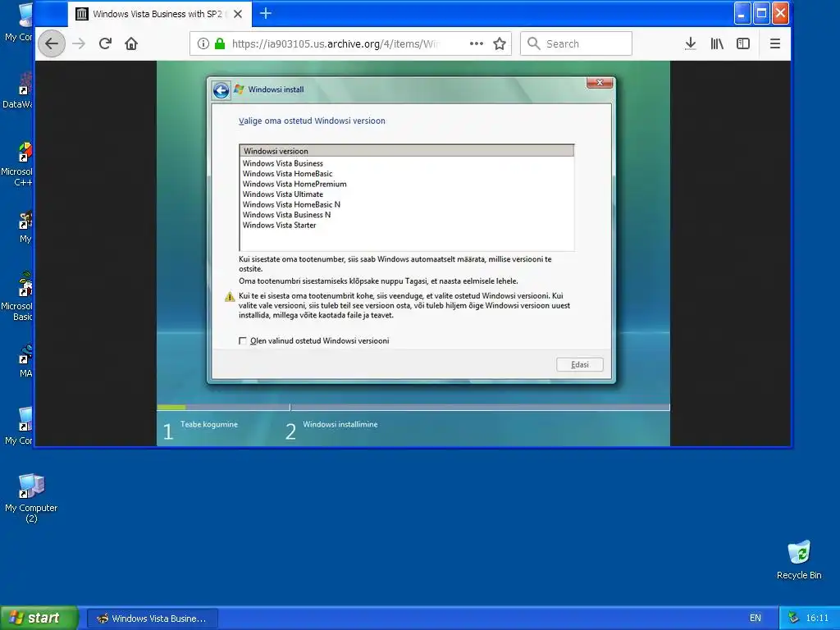Select Windows Vista HomeBasic in list
Viewport: 840px width, 630px height.
point(407,174)
